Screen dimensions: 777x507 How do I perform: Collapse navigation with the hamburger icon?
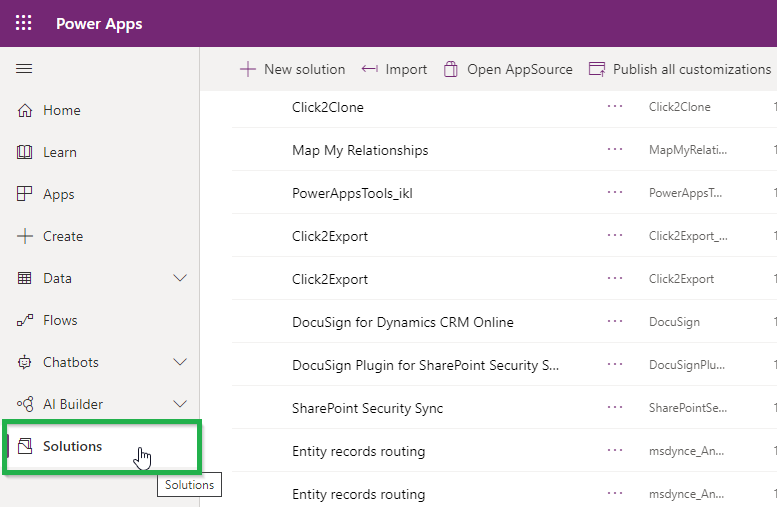24,68
